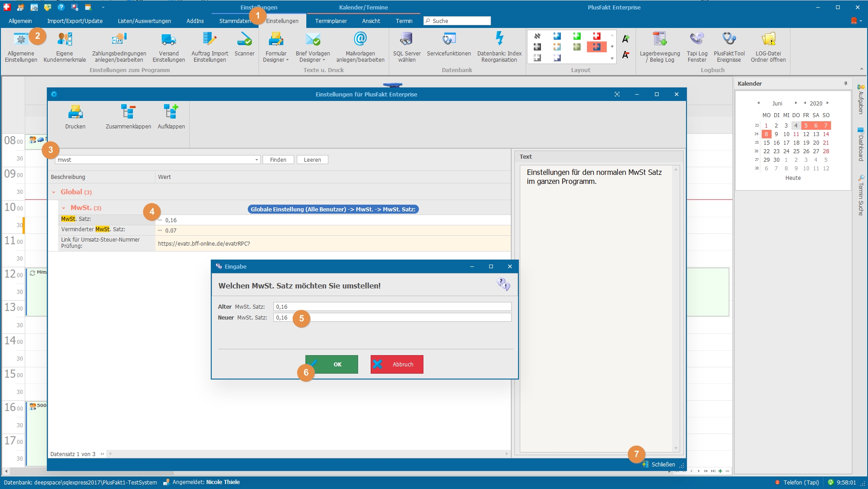Image resolution: width=868 pixels, height=489 pixels.
Task: Click ellipsis button of Verminderter MwSt. Satz
Action: 160,230
